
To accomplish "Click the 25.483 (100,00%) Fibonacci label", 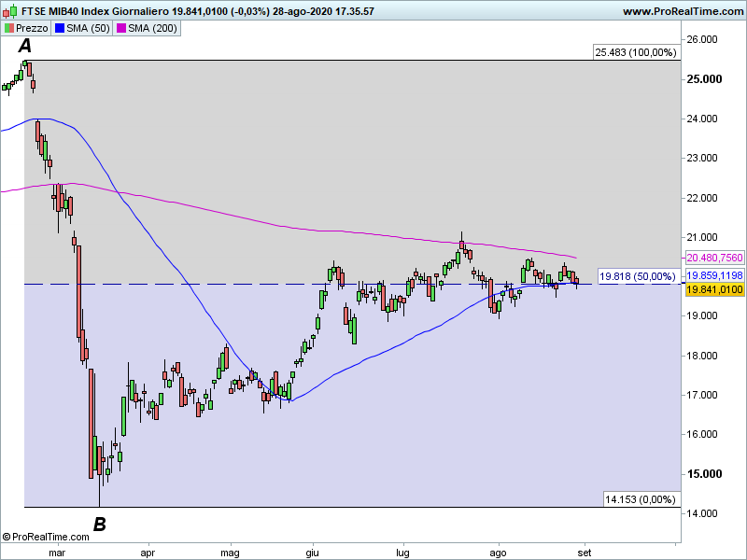I will (x=636, y=52).
